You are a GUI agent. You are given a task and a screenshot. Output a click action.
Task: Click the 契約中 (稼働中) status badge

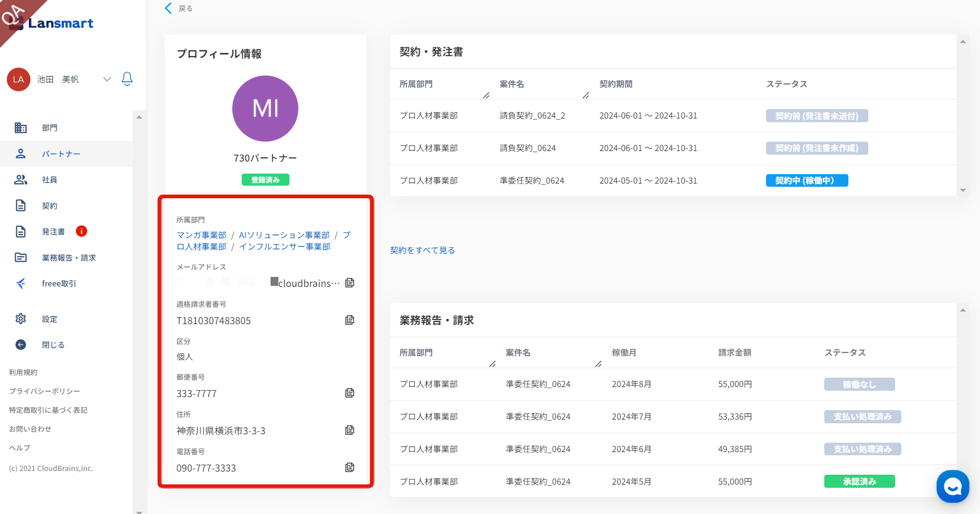(x=806, y=180)
